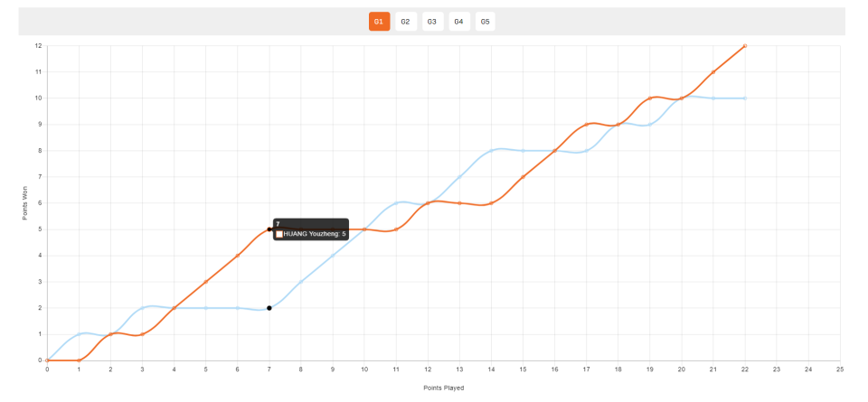Select blue data point at 8 points played

click(x=300, y=282)
